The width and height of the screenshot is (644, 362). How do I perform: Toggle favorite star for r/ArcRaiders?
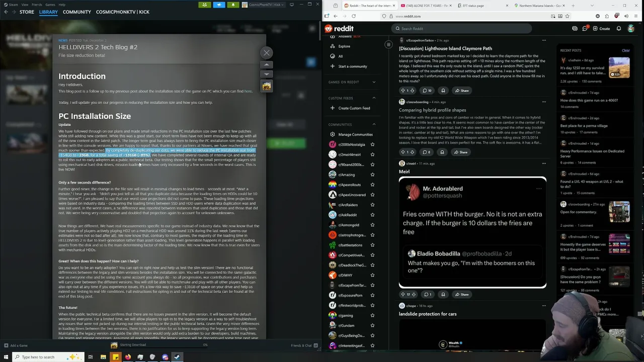[x=372, y=205]
